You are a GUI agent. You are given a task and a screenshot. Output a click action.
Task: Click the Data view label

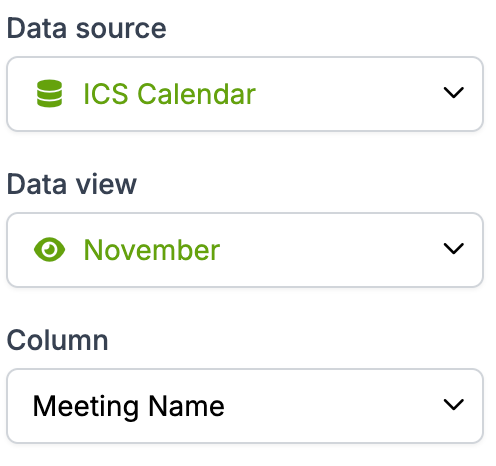(x=72, y=184)
